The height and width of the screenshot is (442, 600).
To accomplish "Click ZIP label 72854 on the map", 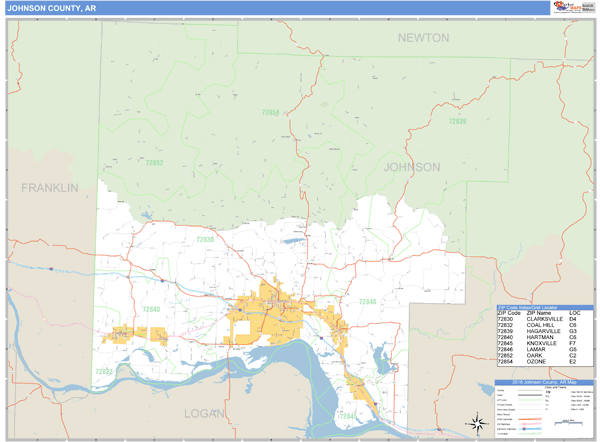I will (271, 113).
